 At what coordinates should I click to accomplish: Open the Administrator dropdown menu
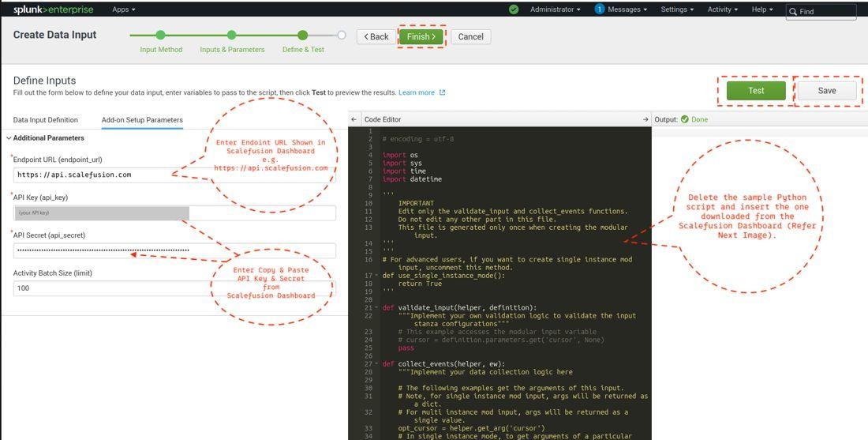point(556,9)
